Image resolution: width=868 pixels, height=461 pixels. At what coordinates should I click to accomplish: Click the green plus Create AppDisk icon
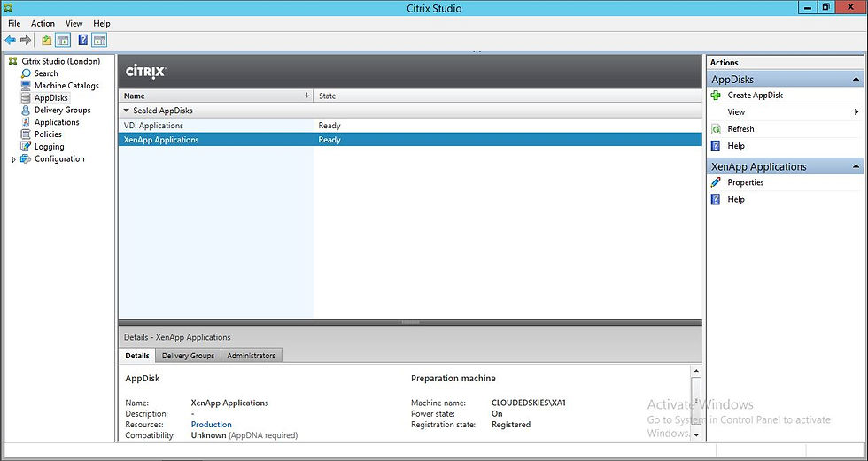tap(716, 95)
